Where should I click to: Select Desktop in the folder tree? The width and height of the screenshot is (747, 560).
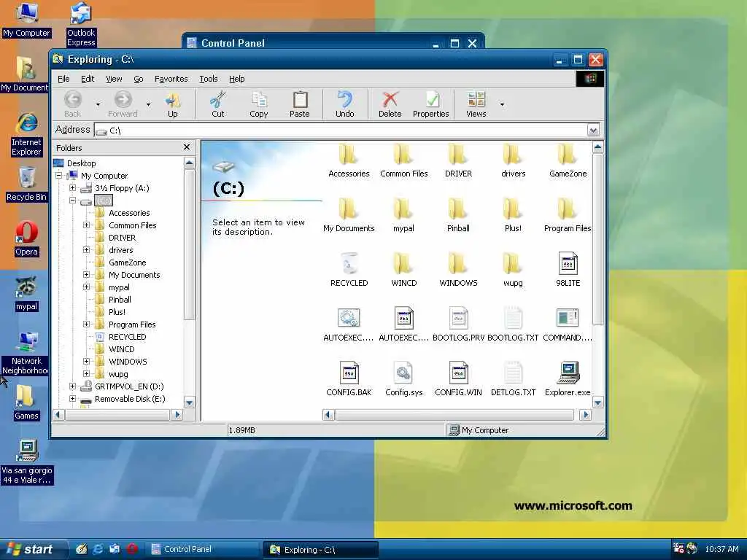(x=81, y=163)
